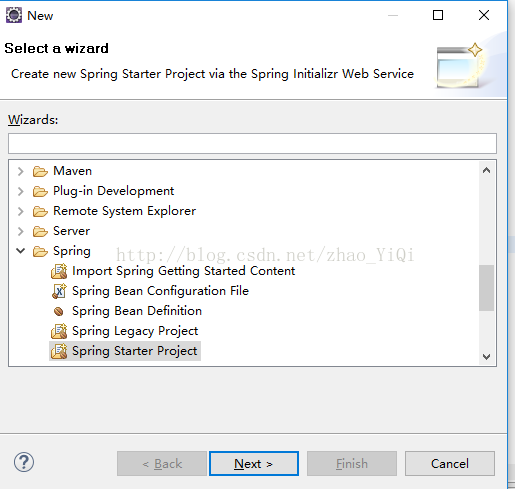Click the Spring folder icon
This screenshot has height=489, width=515.
[x=40, y=251]
